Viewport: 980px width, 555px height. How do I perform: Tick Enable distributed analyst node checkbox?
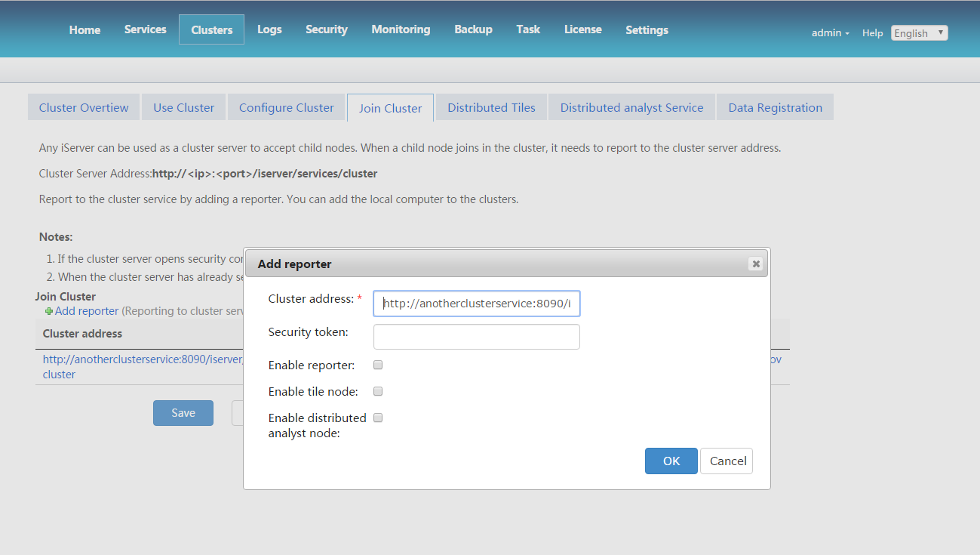coord(378,418)
